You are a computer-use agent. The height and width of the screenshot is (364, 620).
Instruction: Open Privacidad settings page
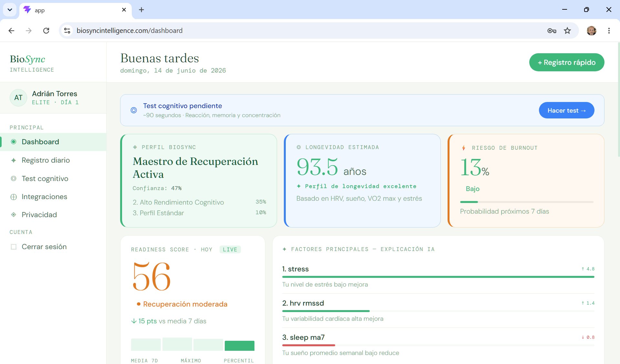click(53, 215)
